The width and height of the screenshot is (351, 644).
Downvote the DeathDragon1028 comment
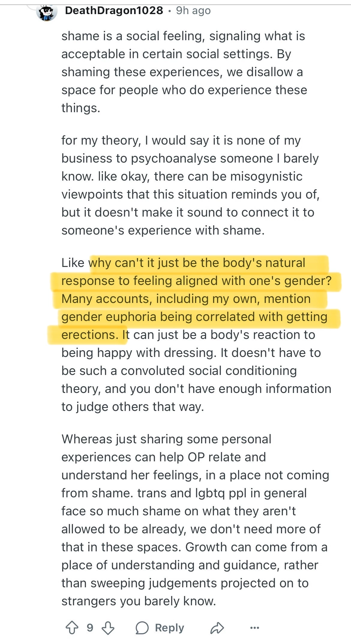pos(108,628)
